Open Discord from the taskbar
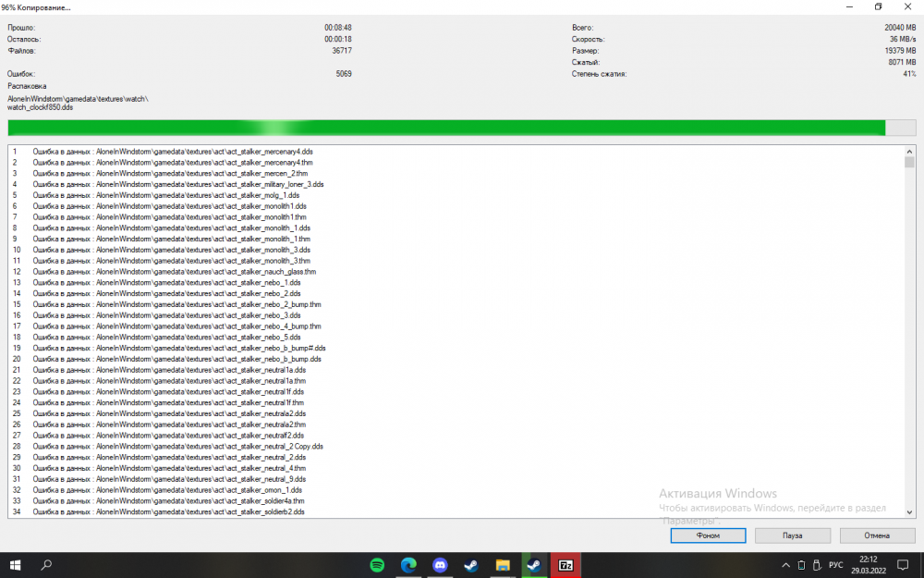This screenshot has height=578, width=924. click(x=440, y=565)
